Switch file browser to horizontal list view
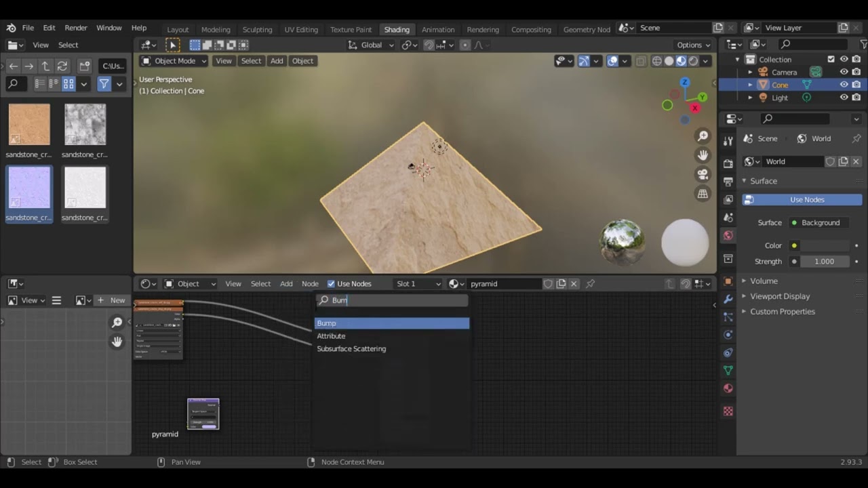 pos(54,84)
